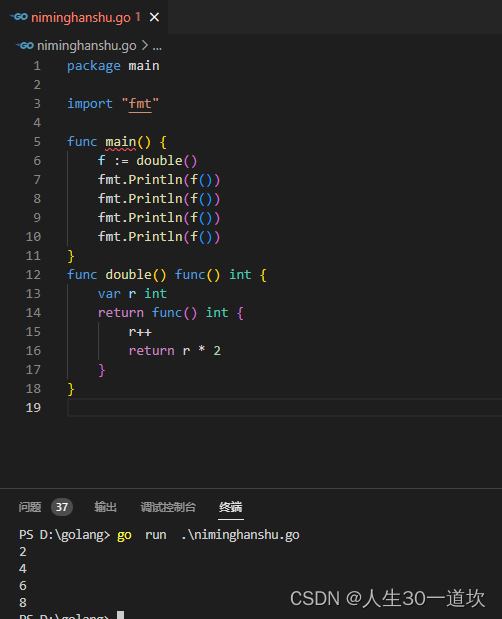Screen dimensions: 502x619
Task: Click the underlined main function name on line 5
Action: click(120, 142)
